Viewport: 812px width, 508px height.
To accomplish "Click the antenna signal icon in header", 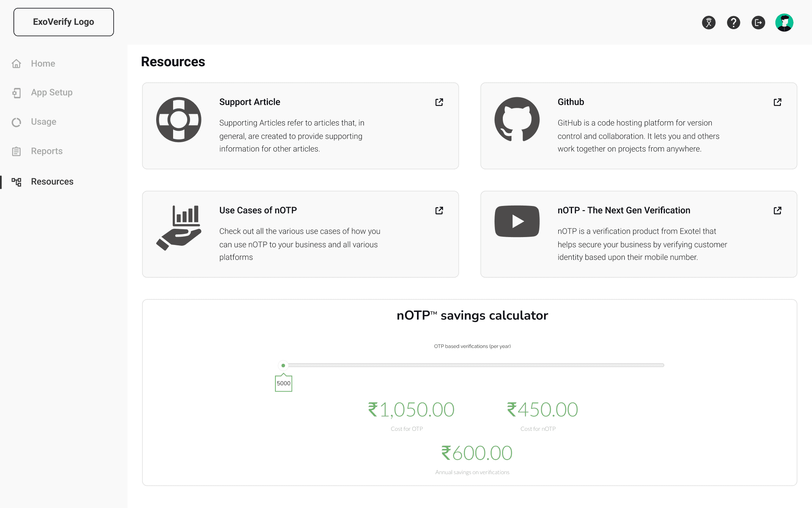I will point(709,22).
